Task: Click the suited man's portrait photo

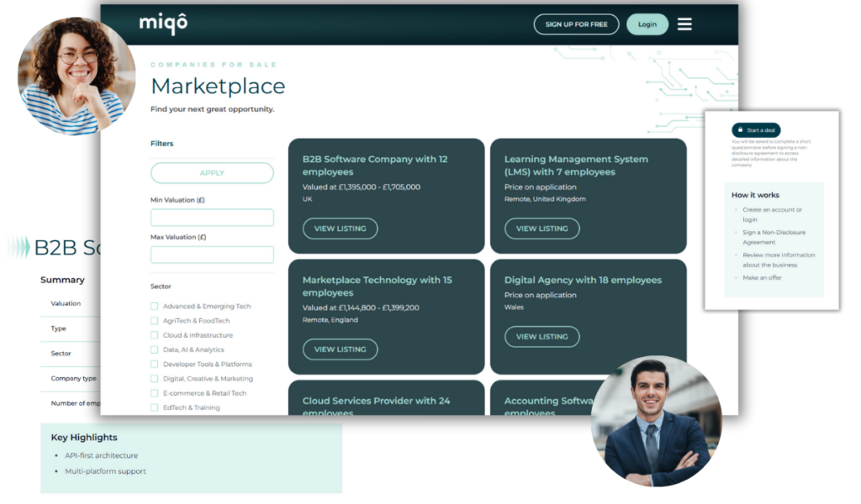Action: (x=656, y=421)
